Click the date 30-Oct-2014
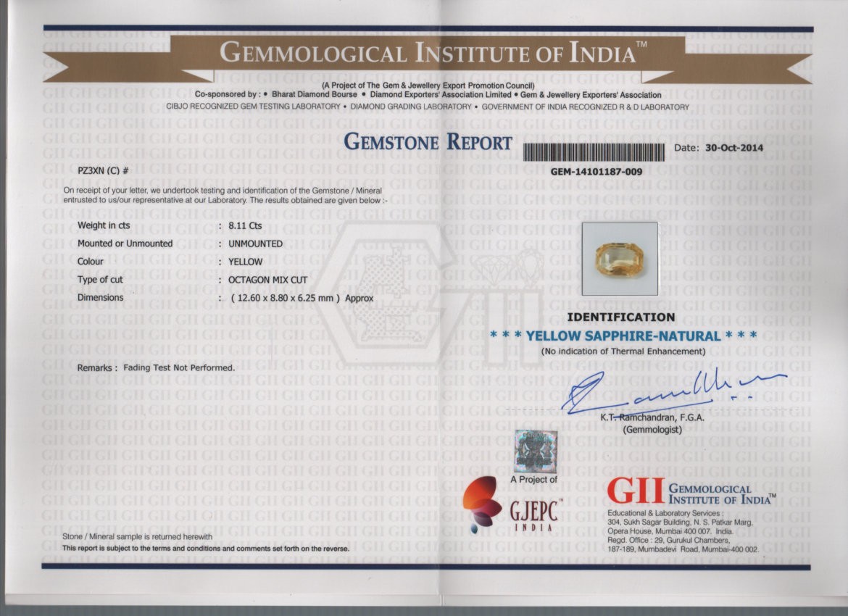 pyautogui.click(x=734, y=148)
